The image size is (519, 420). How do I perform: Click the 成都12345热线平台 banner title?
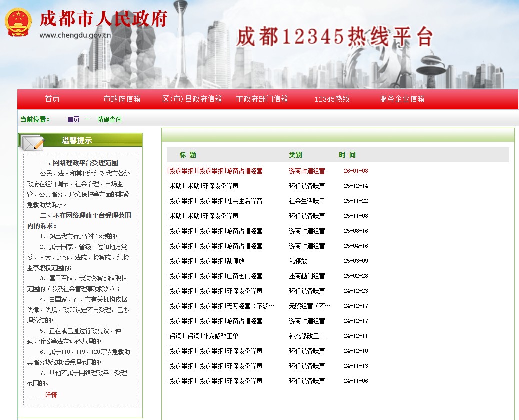click(334, 36)
